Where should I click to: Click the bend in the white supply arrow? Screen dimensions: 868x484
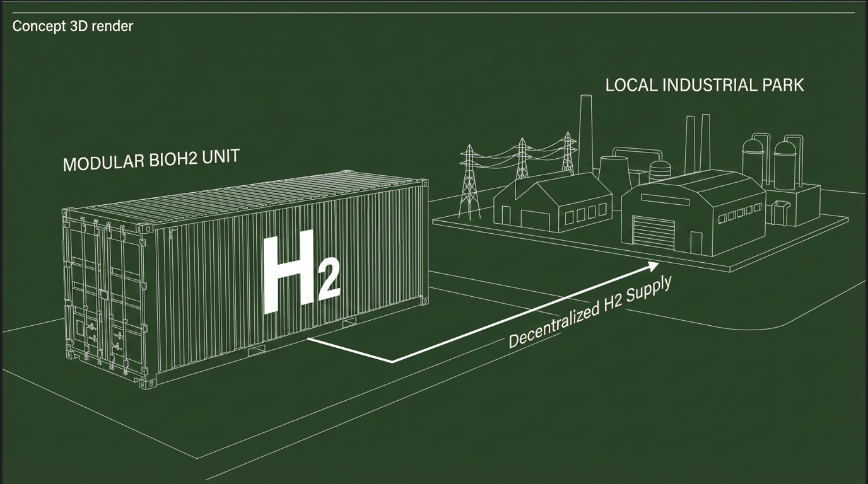tap(392, 362)
